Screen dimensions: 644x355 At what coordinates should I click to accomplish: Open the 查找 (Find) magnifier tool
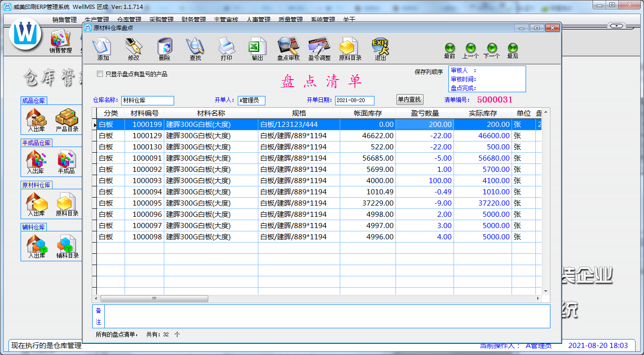[195, 50]
